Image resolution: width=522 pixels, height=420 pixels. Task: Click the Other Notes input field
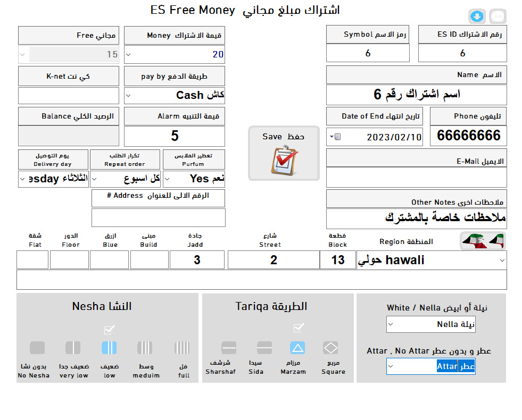pyautogui.click(x=417, y=219)
